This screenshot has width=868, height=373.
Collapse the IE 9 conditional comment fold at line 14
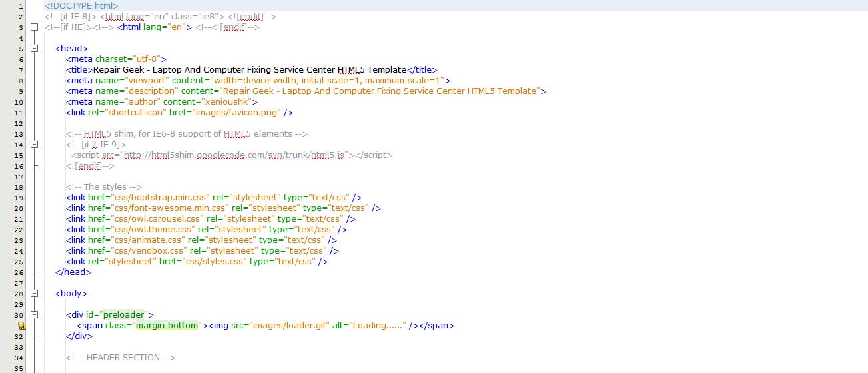tap(35, 145)
